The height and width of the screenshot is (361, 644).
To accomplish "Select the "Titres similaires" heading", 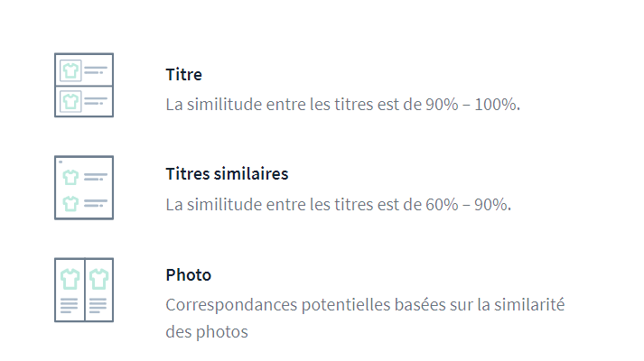I will [x=227, y=174].
